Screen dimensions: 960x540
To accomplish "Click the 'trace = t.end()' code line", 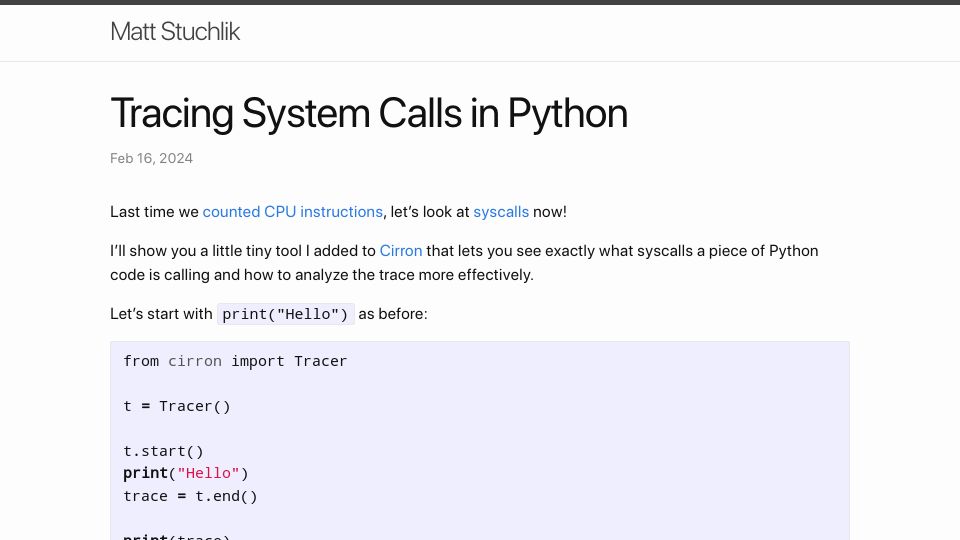I will pyautogui.click(x=190, y=496).
